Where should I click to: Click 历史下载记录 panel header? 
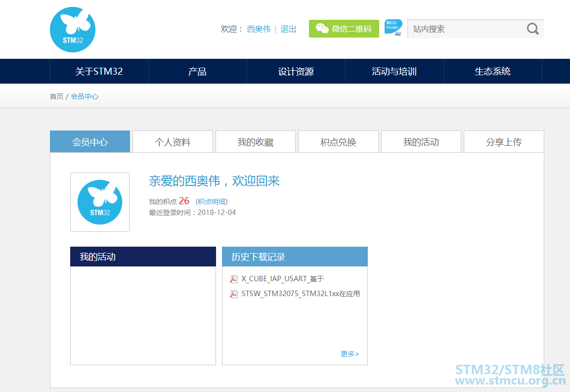295,257
